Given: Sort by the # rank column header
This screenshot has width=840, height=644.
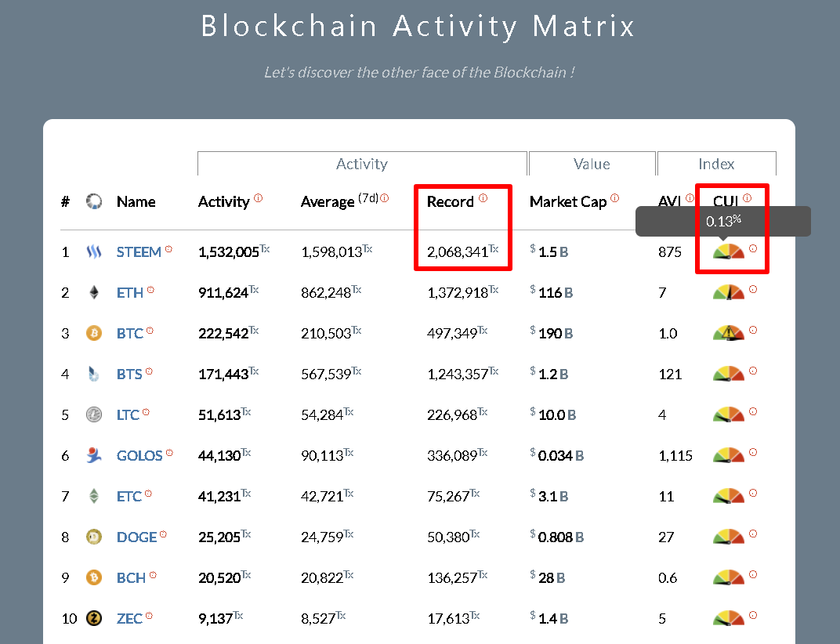Looking at the screenshot, I should pyautogui.click(x=65, y=201).
